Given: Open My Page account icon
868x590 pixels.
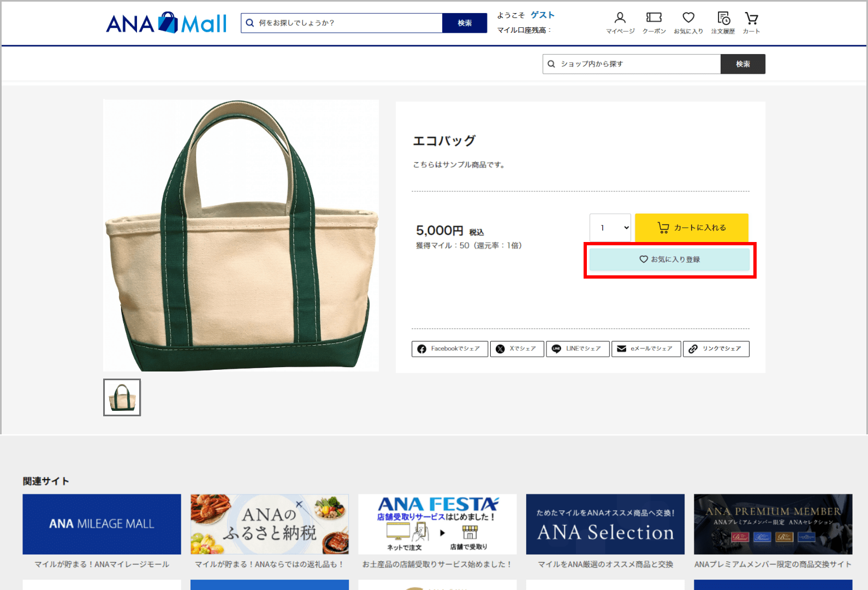Looking at the screenshot, I should tap(620, 23).
